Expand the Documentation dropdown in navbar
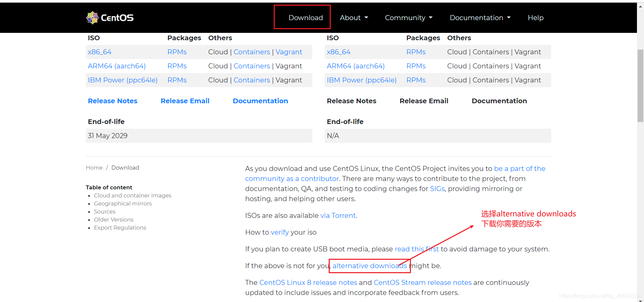This screenshot has height=302, width=644. click(480, 18)
